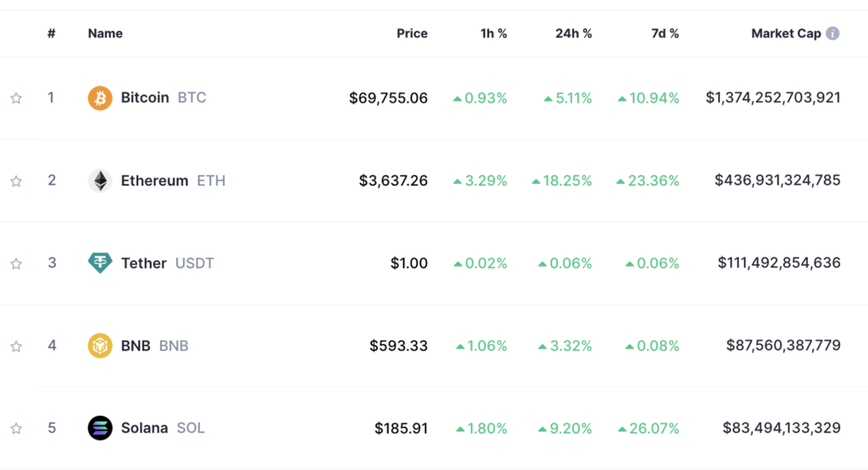Sort table by Price column header
The width and height of the screenshot is (868, 470).
click(412, 34)
